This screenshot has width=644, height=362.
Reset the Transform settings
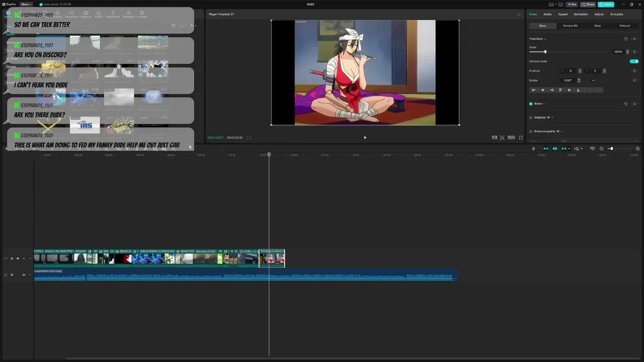pyautogui.click(x=626, y=39)
